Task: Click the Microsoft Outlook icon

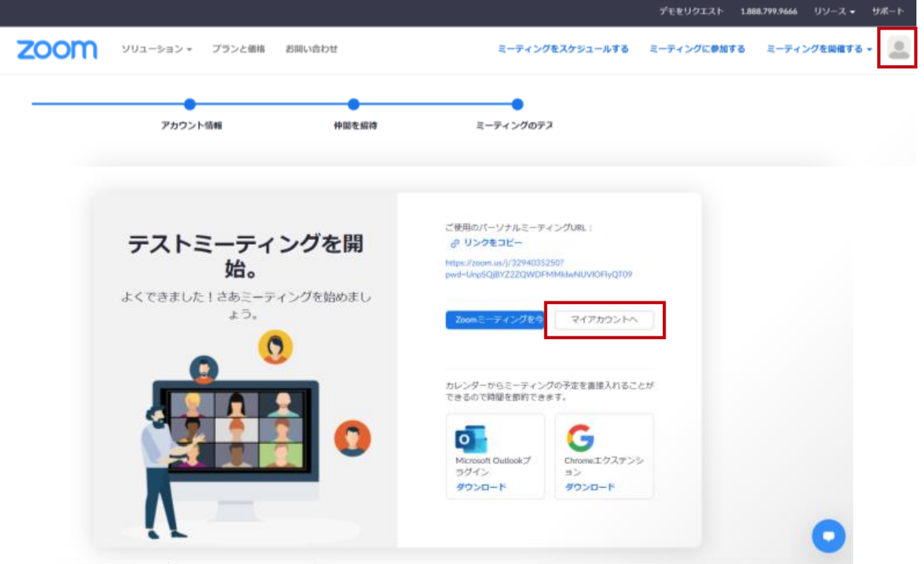Action: (x=471, y=439)
